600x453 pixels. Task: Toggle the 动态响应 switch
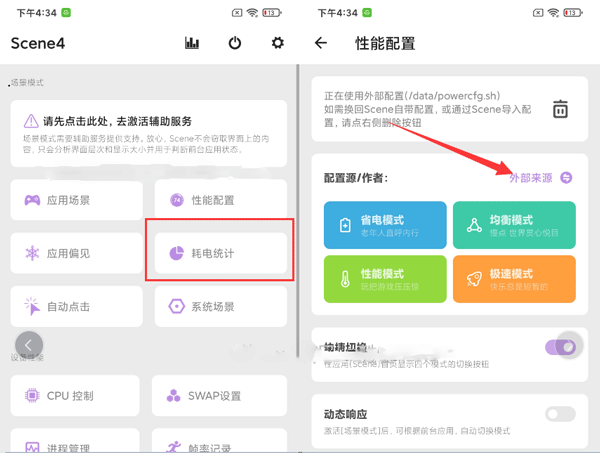560,414
